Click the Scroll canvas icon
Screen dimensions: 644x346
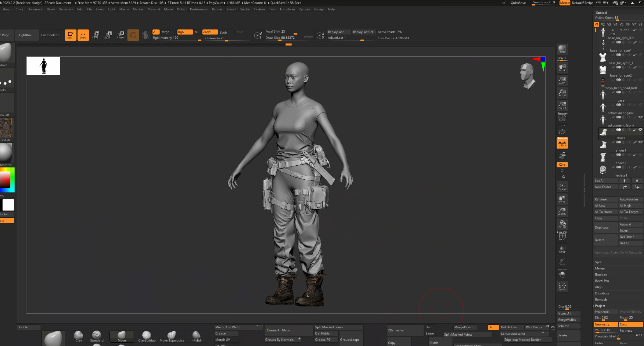(x=562, y=68)
